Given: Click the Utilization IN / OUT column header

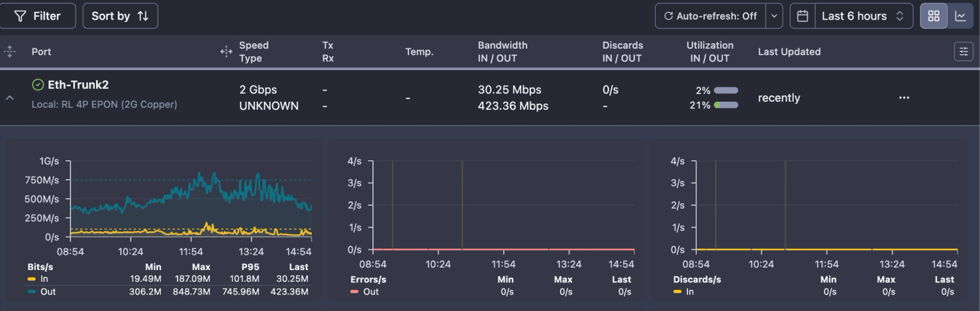Looking at the screenshot, I should (x=710, y=52).
